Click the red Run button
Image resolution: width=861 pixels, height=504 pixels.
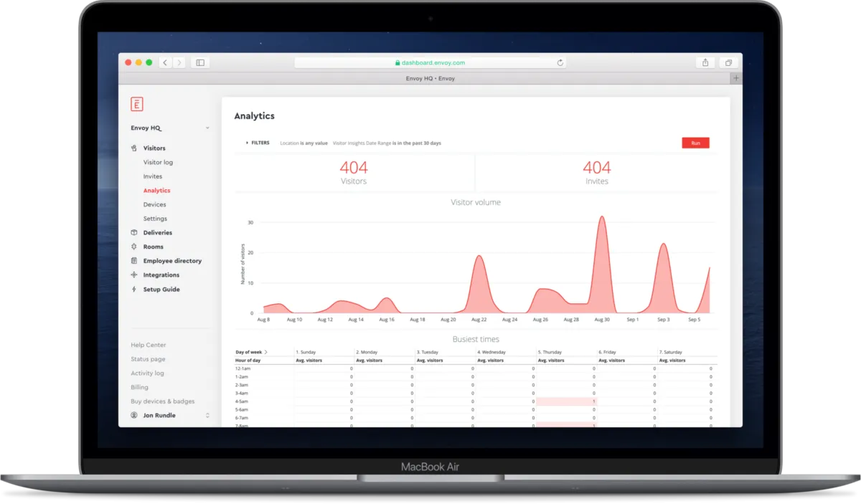(x=695, y=143)
